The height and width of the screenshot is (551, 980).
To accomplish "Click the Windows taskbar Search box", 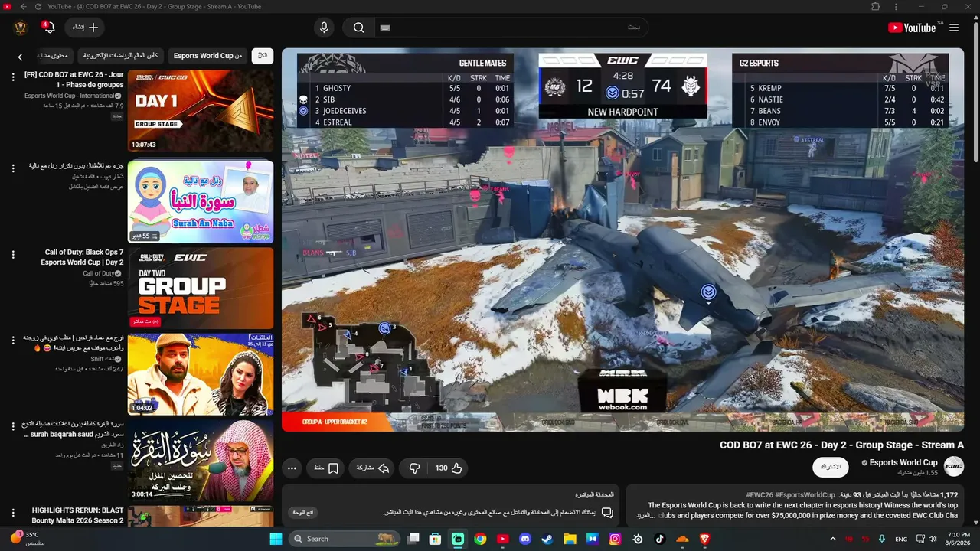I will [345, 539].
